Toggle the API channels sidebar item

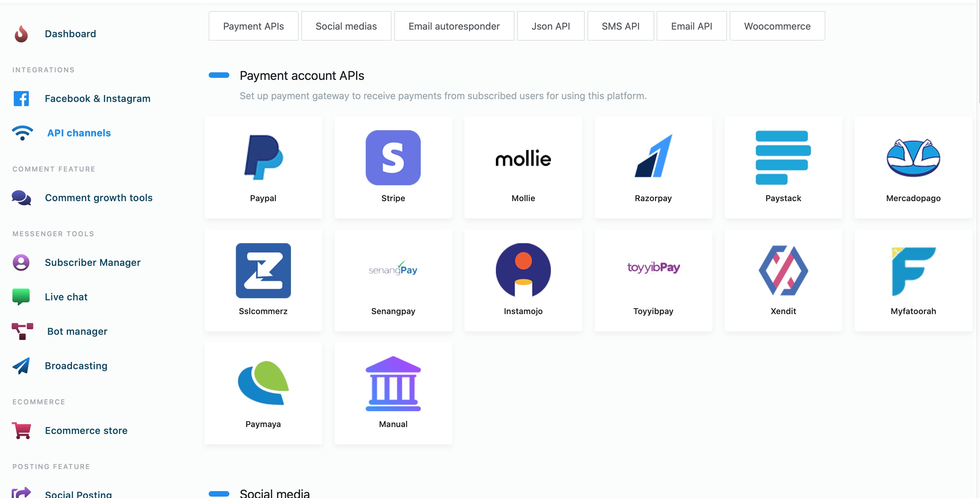(x=78, y=132)
